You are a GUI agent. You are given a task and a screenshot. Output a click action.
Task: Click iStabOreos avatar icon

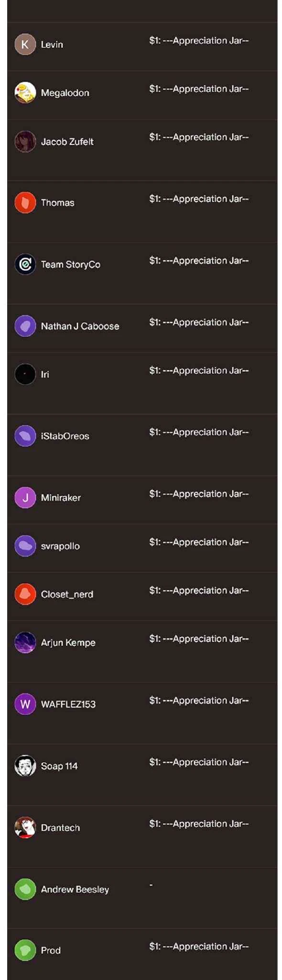click(25, 436)
